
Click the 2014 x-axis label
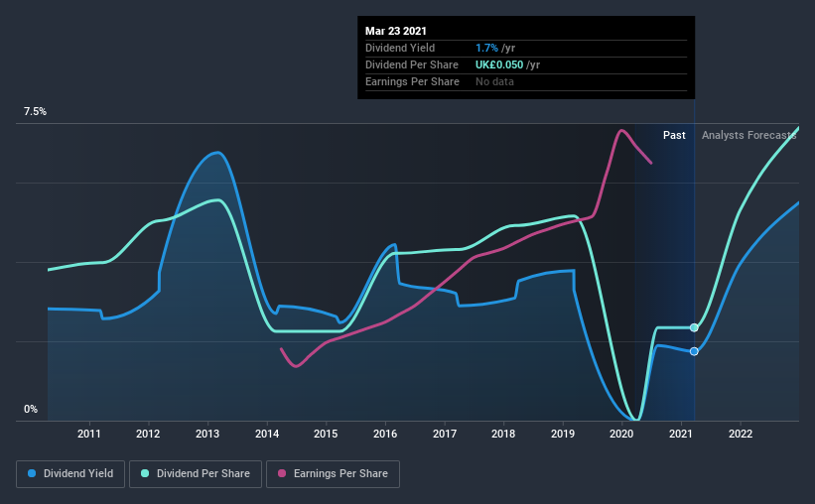(267, 434)
